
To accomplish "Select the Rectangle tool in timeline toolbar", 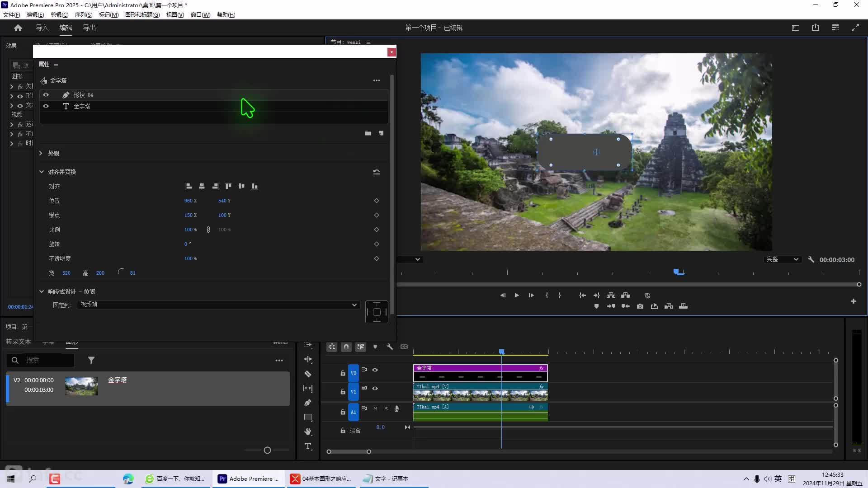I will [x=308, y=418].
